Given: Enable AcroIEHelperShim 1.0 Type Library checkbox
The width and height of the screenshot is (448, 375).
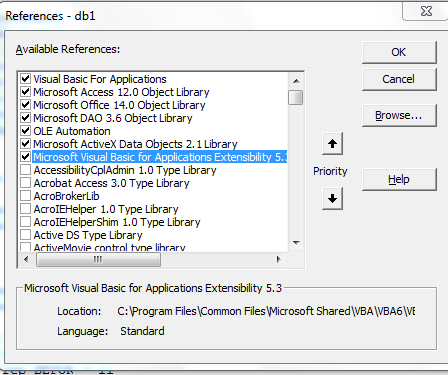Looking at the screenshot, I should point(25,222).
